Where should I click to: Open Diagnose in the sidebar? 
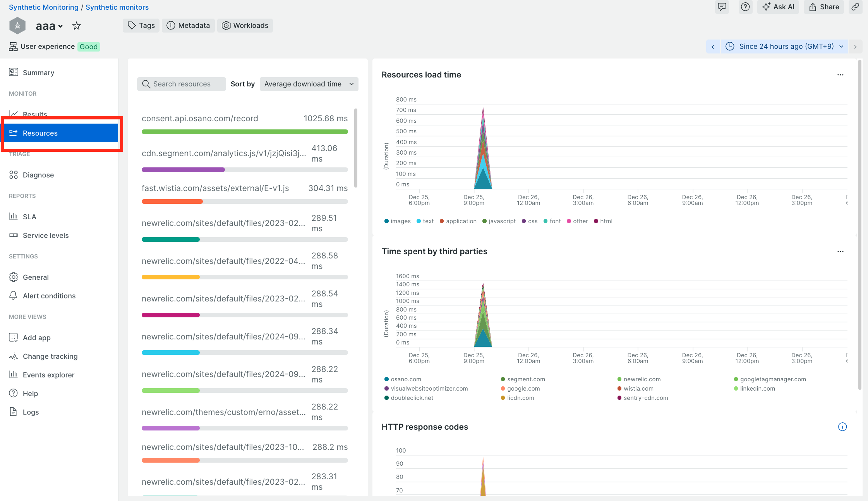pos(38,175)
